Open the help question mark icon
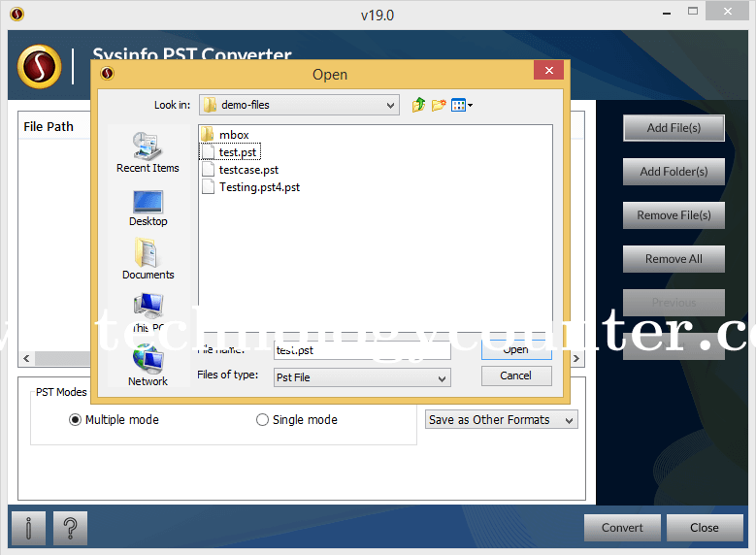This screenshot has height=555, width=756. click(x=71, y=528)
